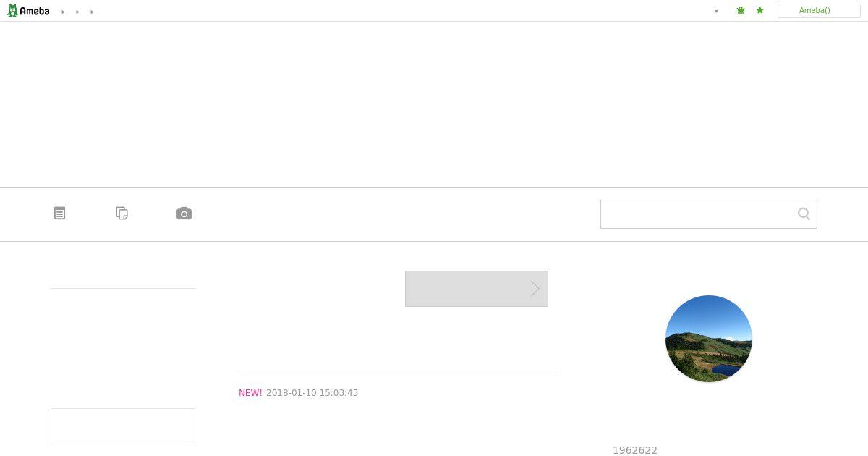Click the Ameba logo in header
The height and width of the screenshot is (456, 868).
coord(28,11)
